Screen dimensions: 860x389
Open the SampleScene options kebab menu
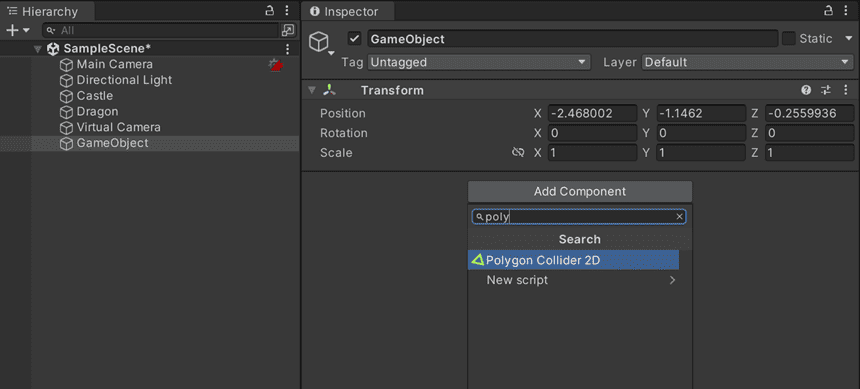pos(287,49)
